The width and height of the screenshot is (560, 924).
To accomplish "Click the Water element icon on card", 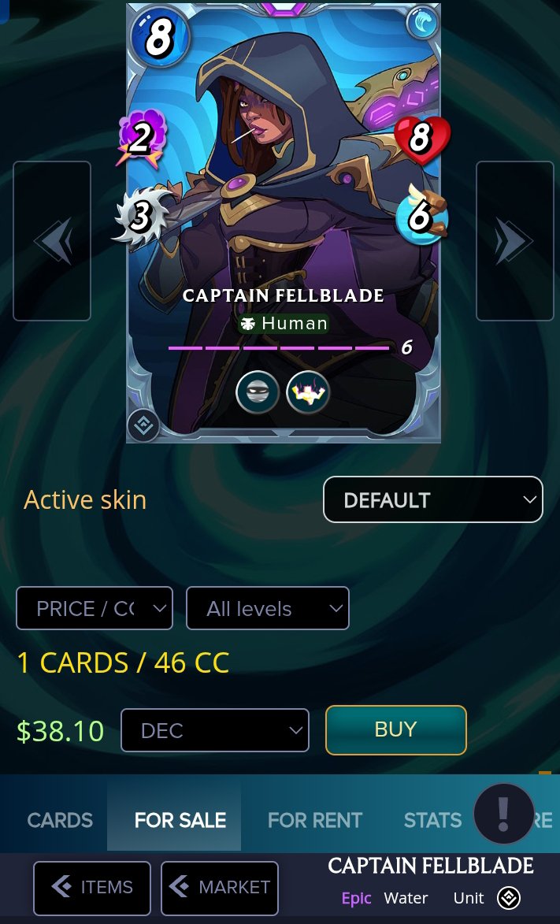I will tap(423, 23).
